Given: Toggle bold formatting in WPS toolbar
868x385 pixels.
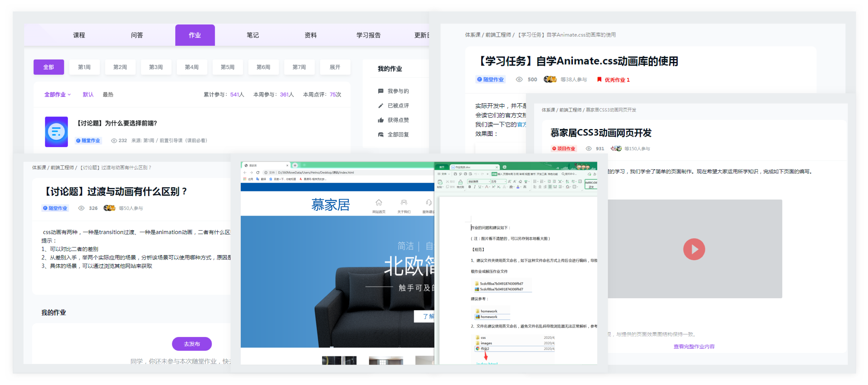Looking at the screenshot, I should point(470,187).
